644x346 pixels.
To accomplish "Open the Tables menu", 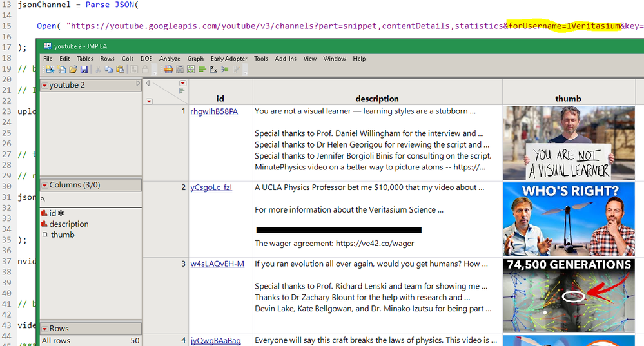I will pyautogui.click(x=85, y=59).
